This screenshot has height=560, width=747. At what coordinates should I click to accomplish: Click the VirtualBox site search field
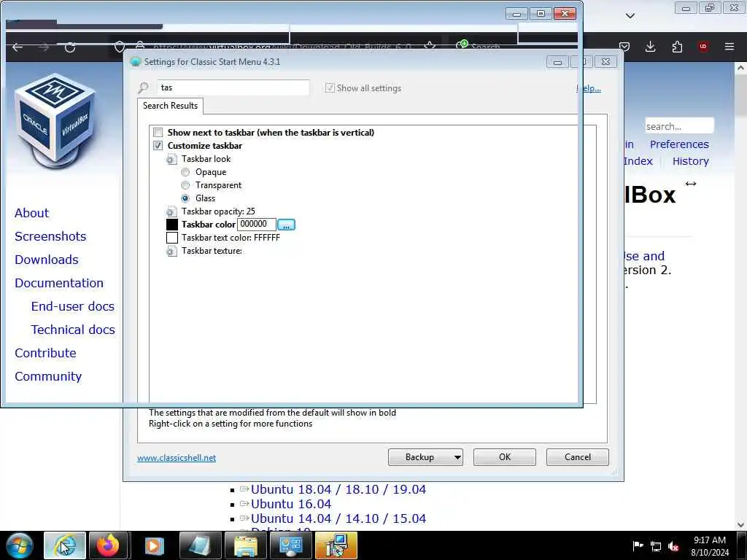[x=679, y=126]
